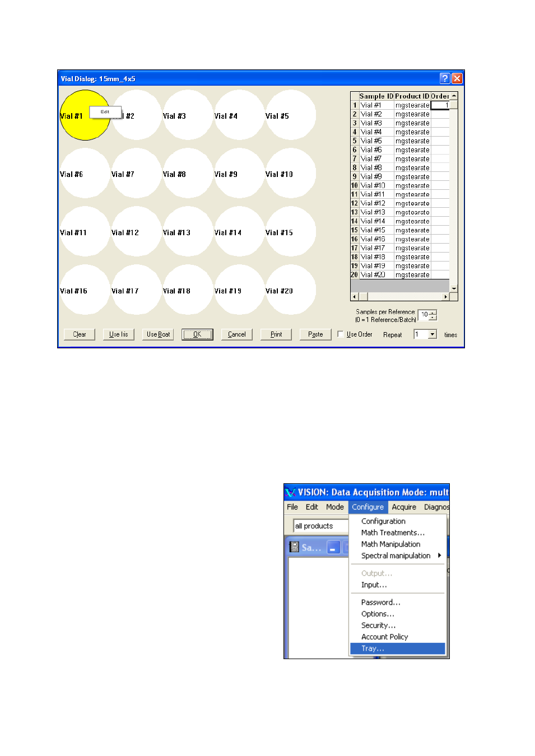Screen dimensions: 535x756
Task: Increase the Samples per Reference value
Action: (x=433, y=312)
